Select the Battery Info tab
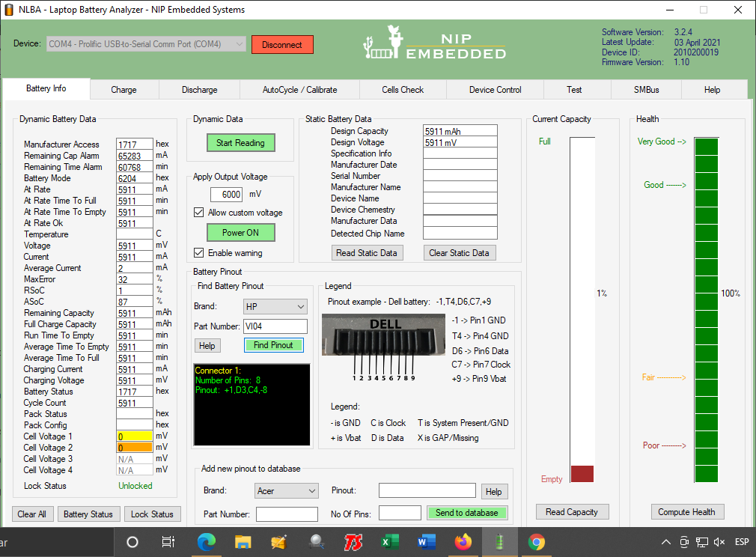 [x=46, y=88]
